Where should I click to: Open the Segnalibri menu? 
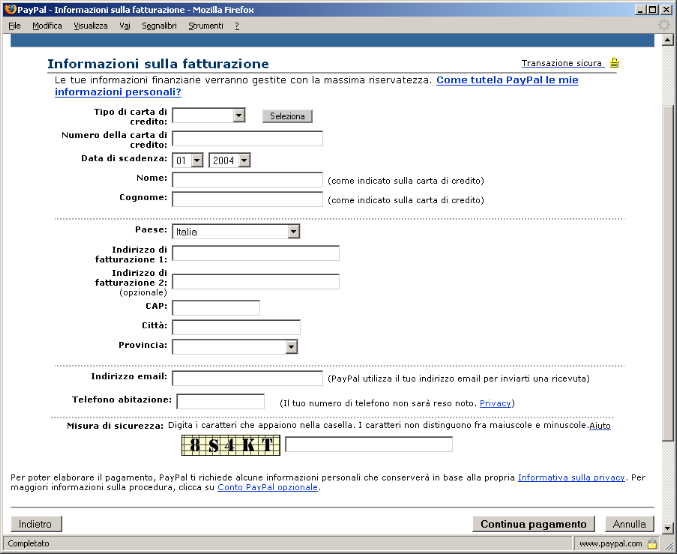(158, 25)
